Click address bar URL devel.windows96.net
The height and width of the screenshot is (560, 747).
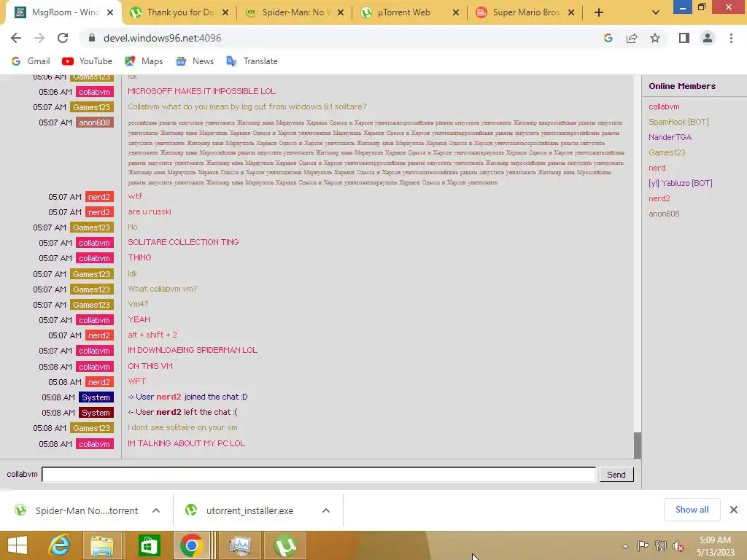point(162,38)
